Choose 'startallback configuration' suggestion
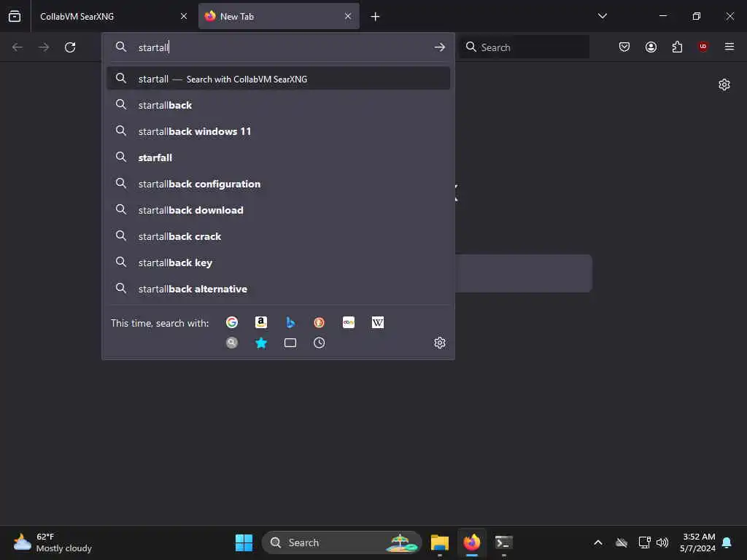This screenshot has width=747, height=560. point(279,184)
